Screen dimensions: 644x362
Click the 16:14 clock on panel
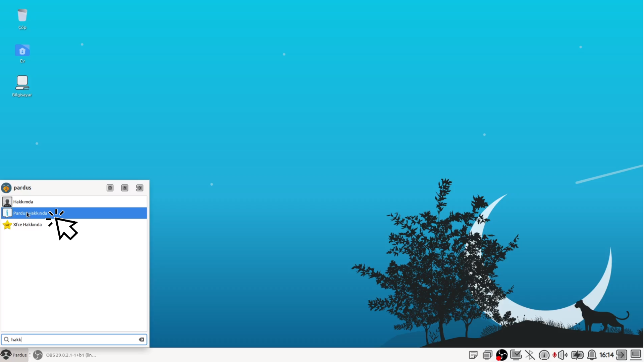click(606, 355)
